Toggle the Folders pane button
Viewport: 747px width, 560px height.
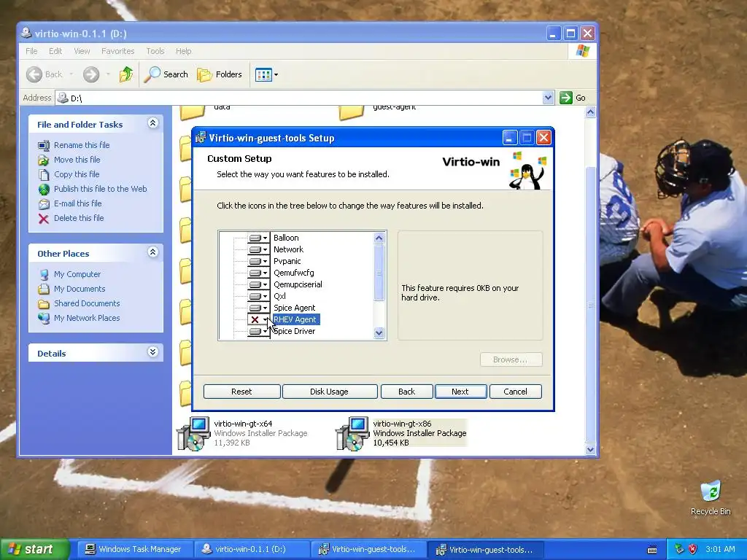click(x=220, y=74)
